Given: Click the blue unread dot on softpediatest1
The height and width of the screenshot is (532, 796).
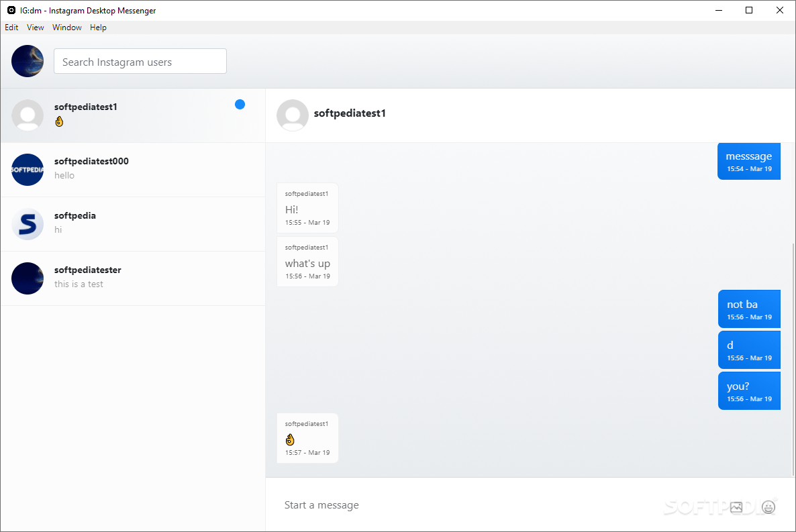Looking at the screenshot, I should click(240, 105).
